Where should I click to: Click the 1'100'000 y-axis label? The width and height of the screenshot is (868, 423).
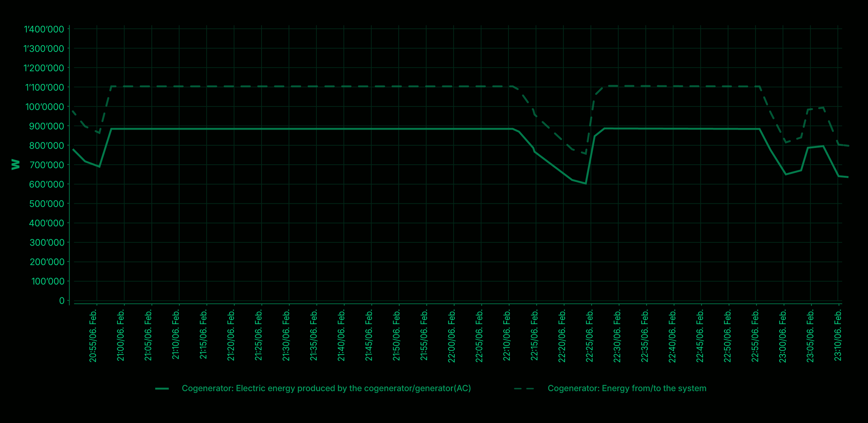tap(44, 87)
